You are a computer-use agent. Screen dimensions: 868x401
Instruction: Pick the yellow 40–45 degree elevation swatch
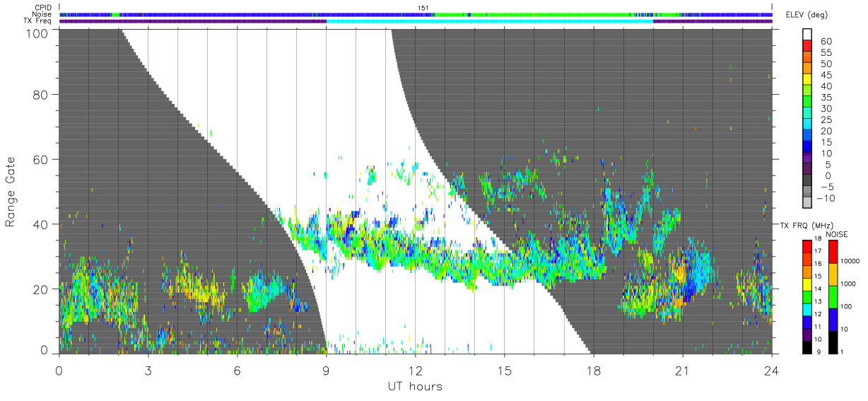(807, 80)
